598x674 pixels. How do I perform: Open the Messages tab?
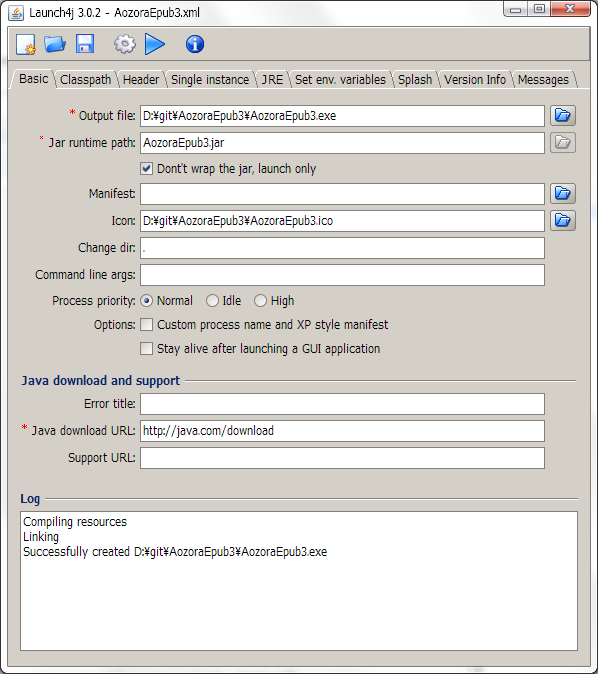click(543, 80)
